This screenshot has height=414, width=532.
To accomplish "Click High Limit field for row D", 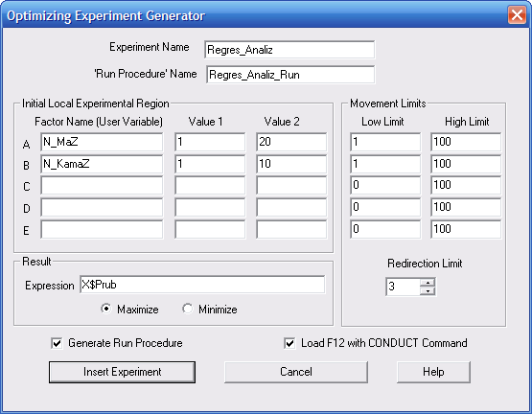I will 466,207.
